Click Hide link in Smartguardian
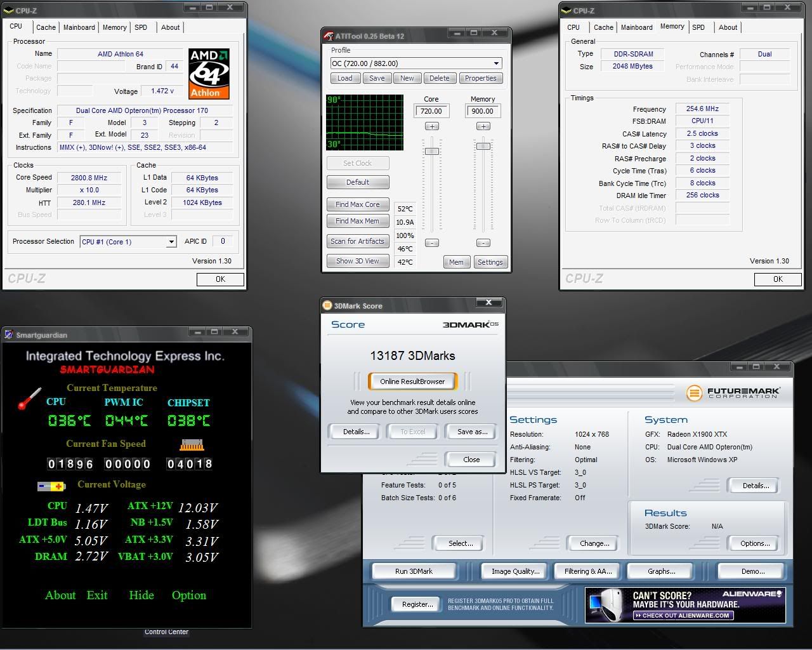The width and height of the screenshot is (812, 650). point(141,595)
